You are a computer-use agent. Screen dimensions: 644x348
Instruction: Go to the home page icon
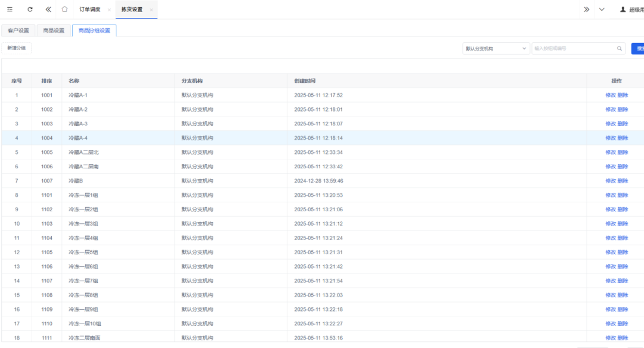(x=64, y=10)
